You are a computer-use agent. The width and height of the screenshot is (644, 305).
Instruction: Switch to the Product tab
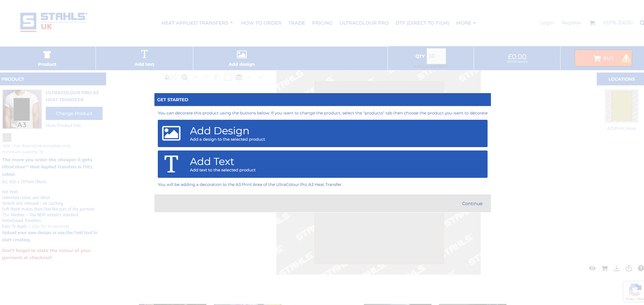pyautogui.click(x=47, y=58)
